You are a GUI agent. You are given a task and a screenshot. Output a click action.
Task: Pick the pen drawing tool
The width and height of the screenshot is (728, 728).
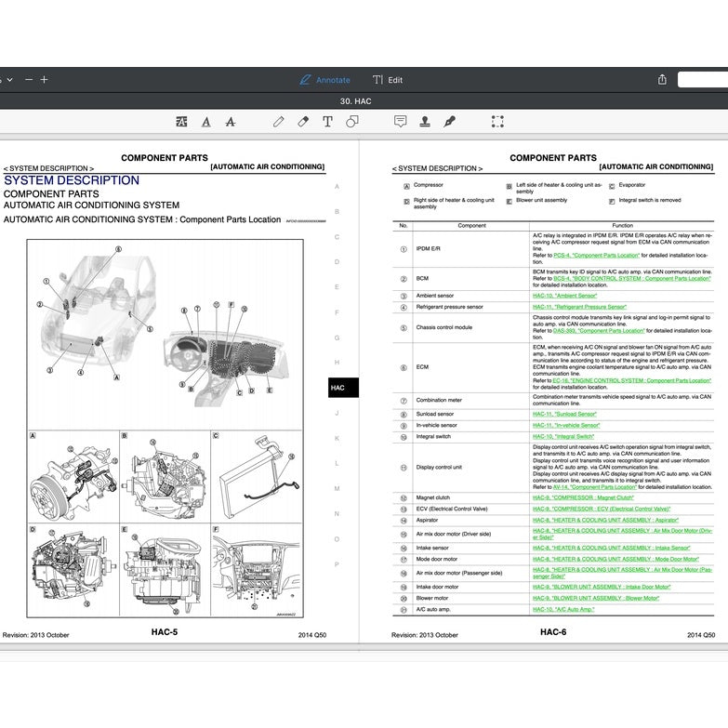(x=278, y=122)
